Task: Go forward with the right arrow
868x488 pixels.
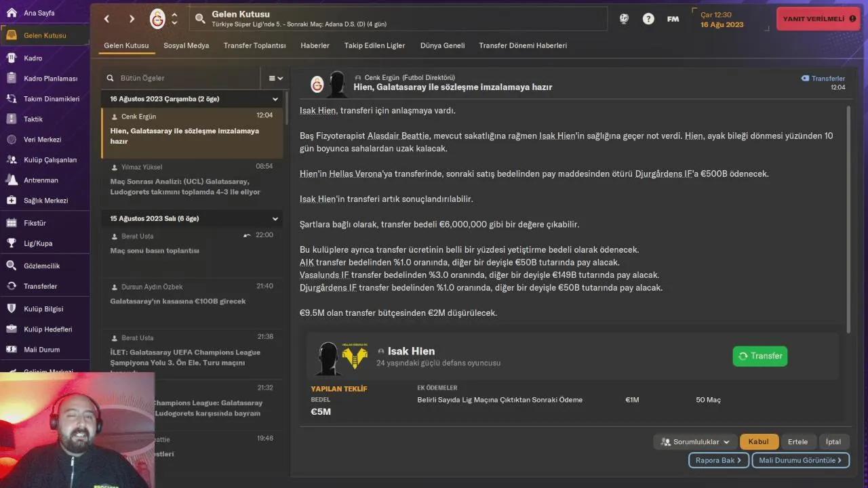Action: pyautogui.click(x=132, y=19)
